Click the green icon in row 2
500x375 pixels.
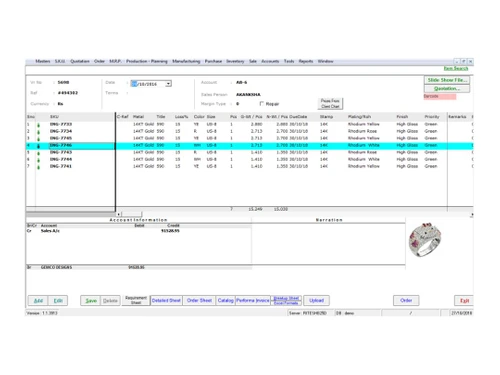[38, 132]
